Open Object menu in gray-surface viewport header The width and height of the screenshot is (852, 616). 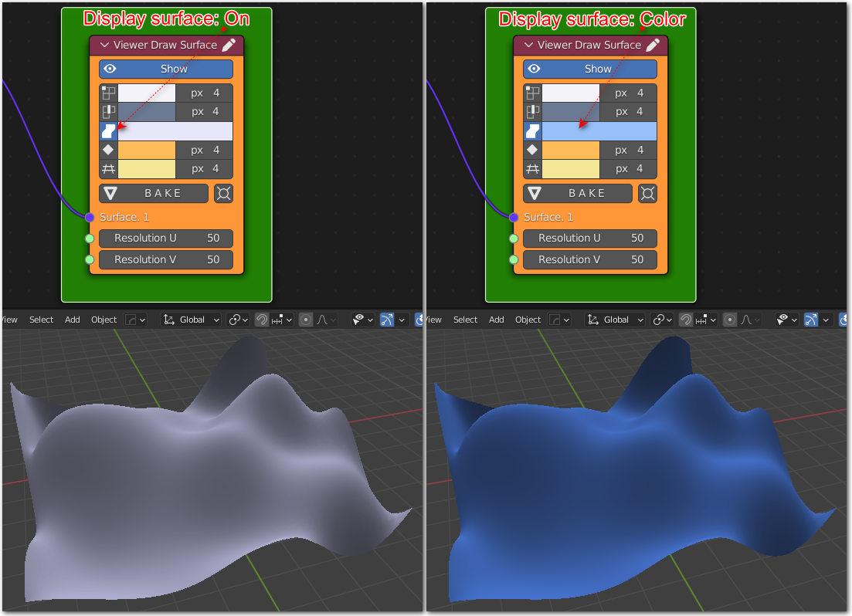pyautogui.click(x=104, y=320)
